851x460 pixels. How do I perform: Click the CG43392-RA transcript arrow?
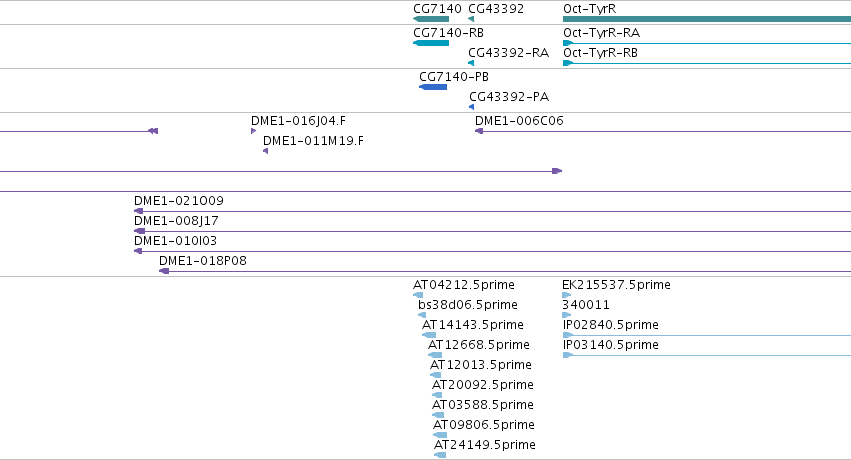pyautogui.click(x=471, y=63)
